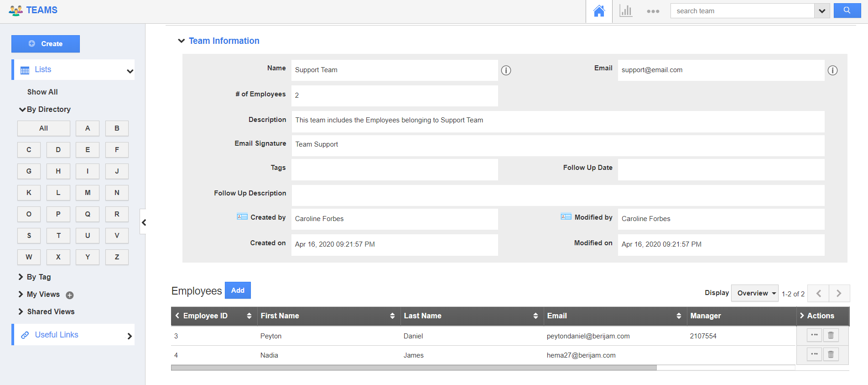
Task: Click the Tags field
Action: pos(395,169)
